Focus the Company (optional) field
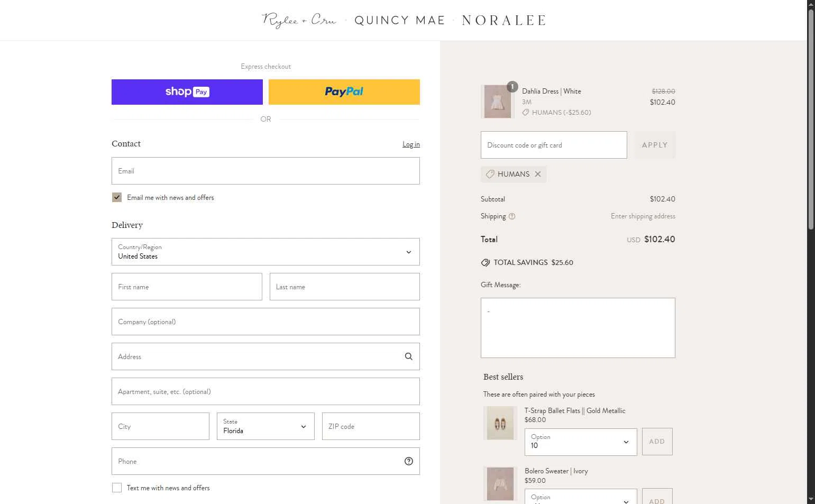 point(265,322)
